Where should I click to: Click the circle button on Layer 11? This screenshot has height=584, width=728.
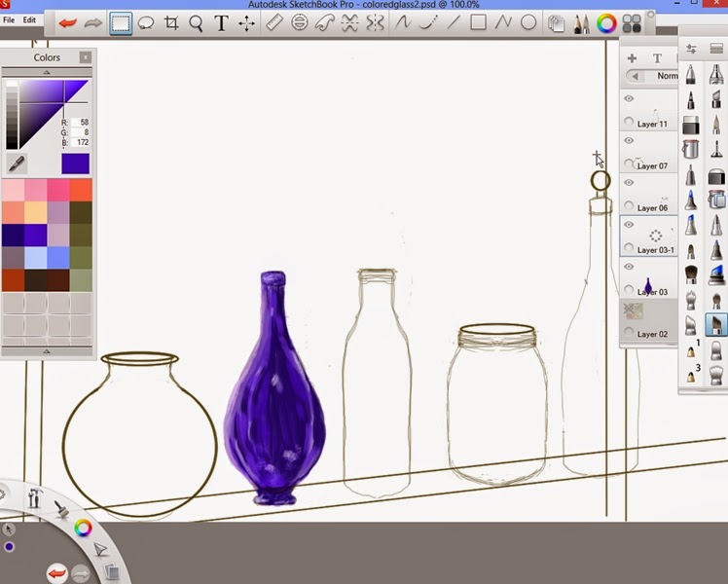tap(629, 122)
